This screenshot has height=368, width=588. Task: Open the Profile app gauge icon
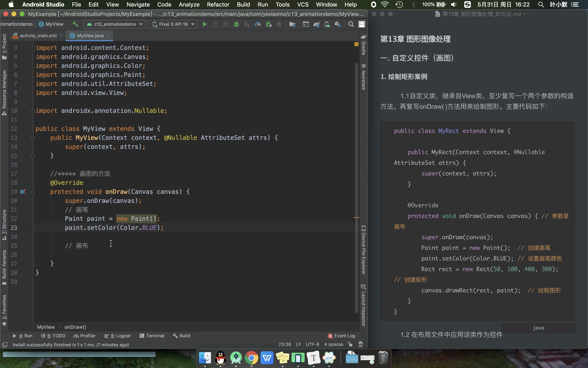pos(257,24)
